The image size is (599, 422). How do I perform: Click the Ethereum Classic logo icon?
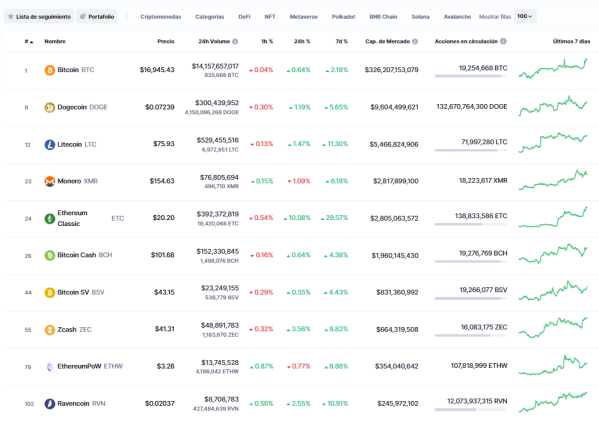coord(50,218)
